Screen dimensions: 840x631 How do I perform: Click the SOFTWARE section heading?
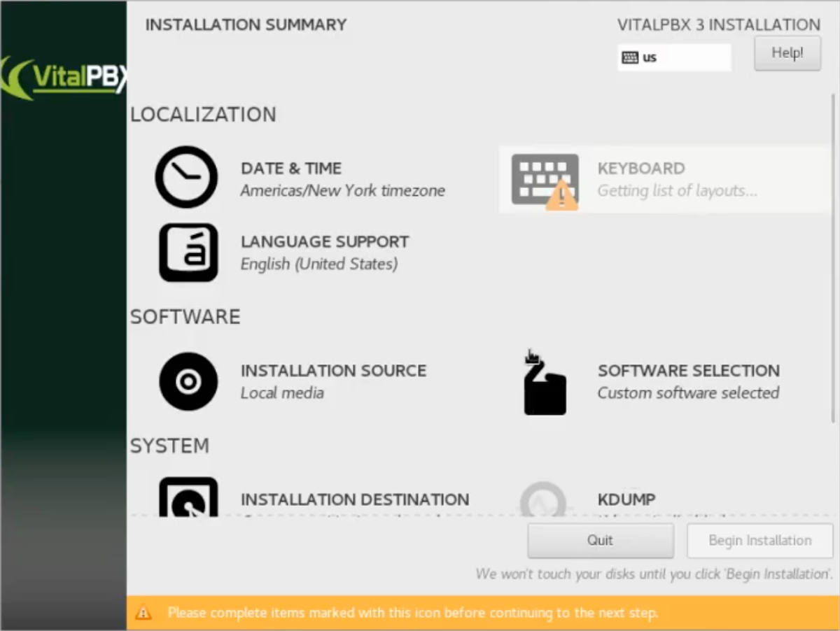tap(185, 317)
